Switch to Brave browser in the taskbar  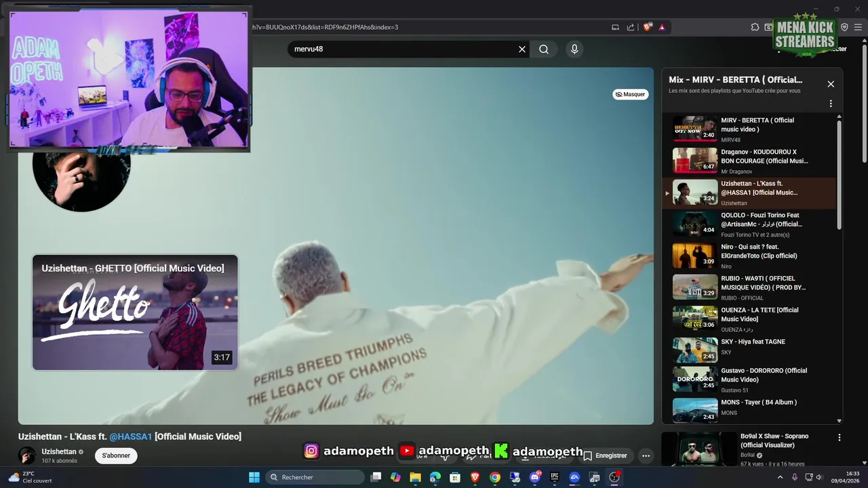475,477
